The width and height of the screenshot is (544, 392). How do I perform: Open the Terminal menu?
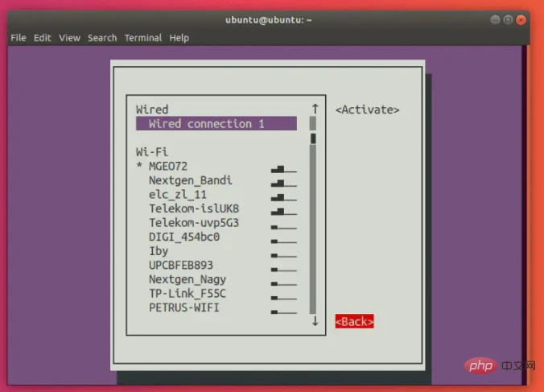click(x=144, y=38)
